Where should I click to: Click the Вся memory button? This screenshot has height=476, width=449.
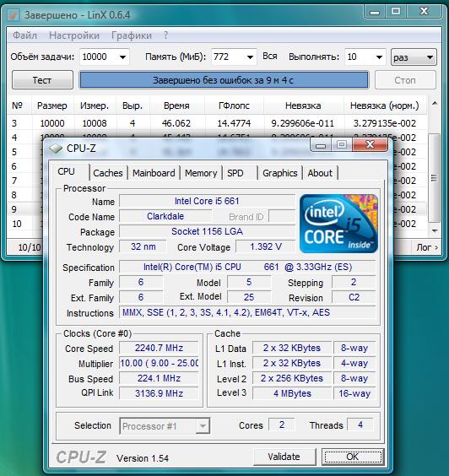(269, 57)
